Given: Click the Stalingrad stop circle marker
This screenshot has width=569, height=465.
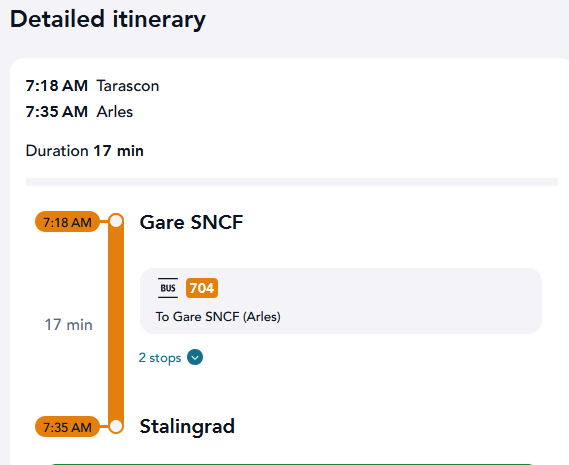Looking at the screenshot, I should point(116,426).
